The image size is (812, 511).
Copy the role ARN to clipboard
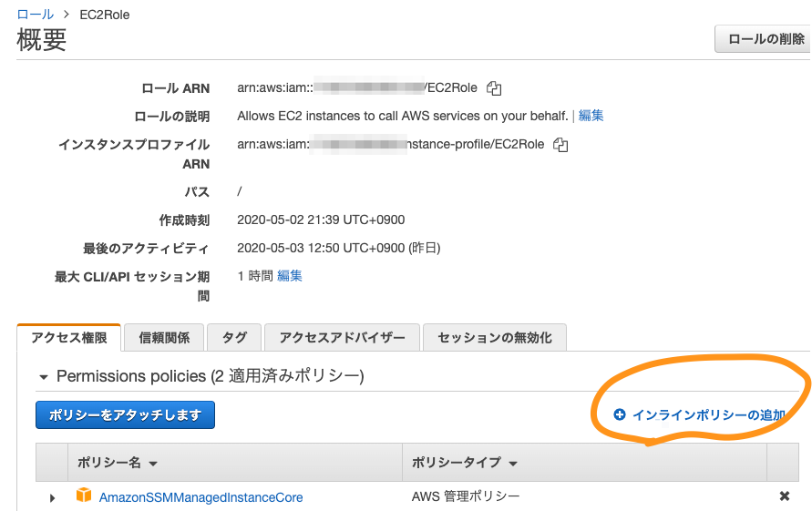click(x=494, y=88)
